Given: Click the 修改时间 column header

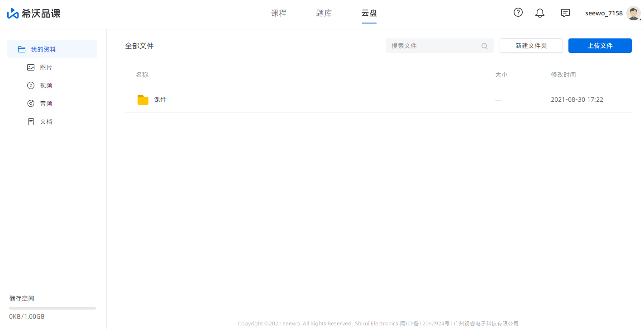Looking at the screenshot, I should pos(563,75).
